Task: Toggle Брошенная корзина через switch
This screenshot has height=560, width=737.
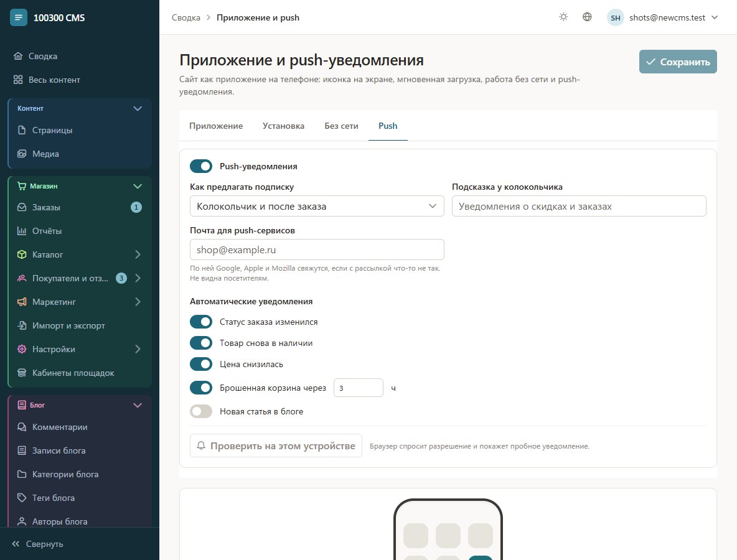Action: click(x=201, y=388)
